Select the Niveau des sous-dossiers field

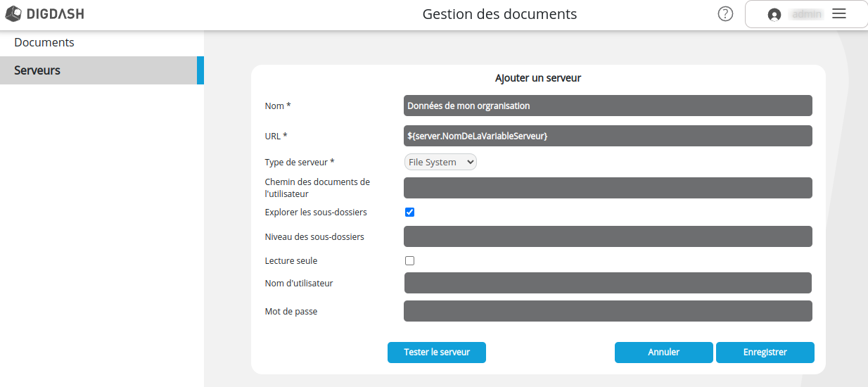608,236
